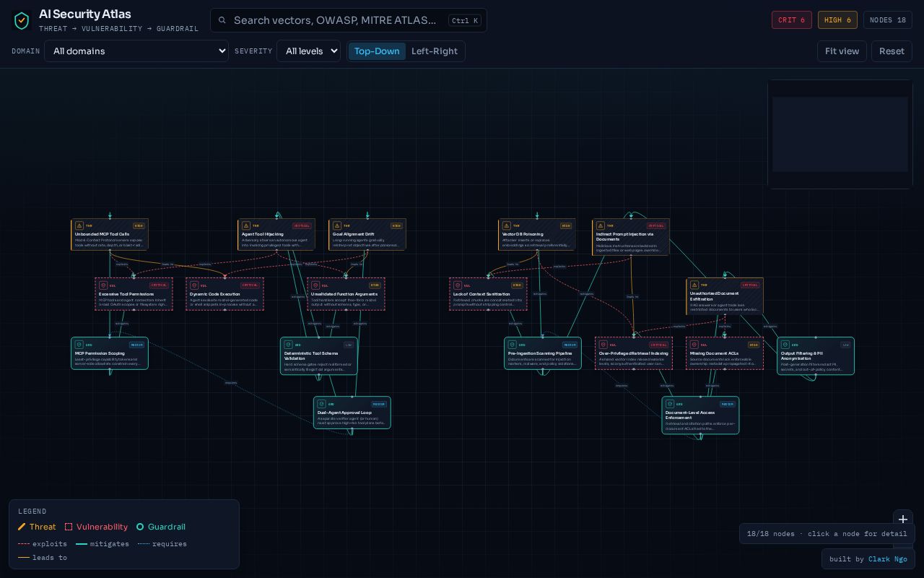Select the Missing Document ACLs node title
924x578 pixels.
click(714, 353)
